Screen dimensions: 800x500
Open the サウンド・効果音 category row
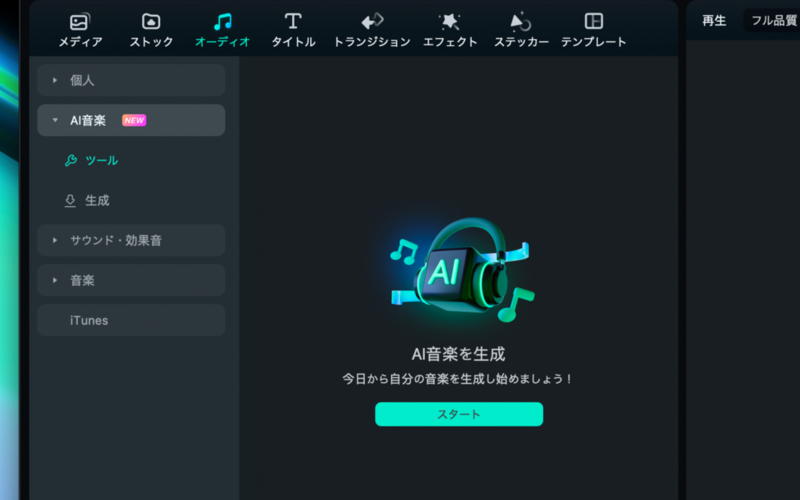click(131, 240)
